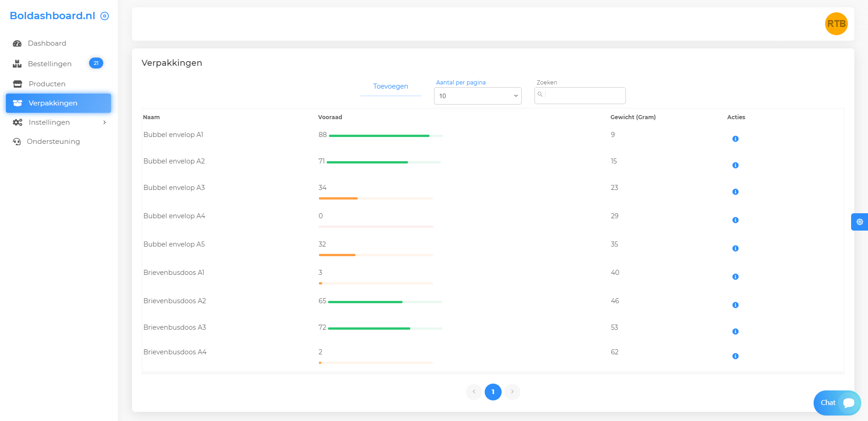Click the settings gear on right edge
868x421 pixels.
[x=859, y=222]
